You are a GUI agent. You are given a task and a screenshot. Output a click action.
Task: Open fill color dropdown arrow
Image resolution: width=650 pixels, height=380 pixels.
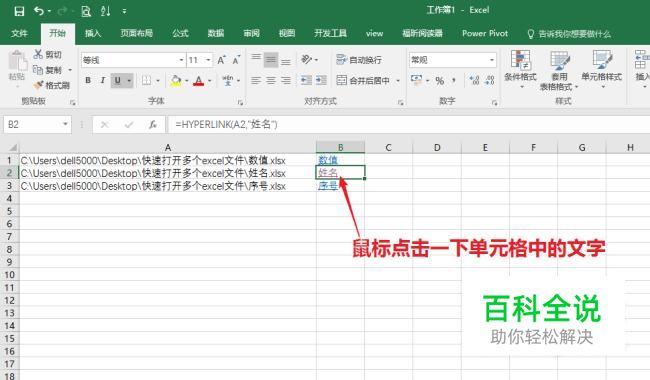click(x=187, y=81)
